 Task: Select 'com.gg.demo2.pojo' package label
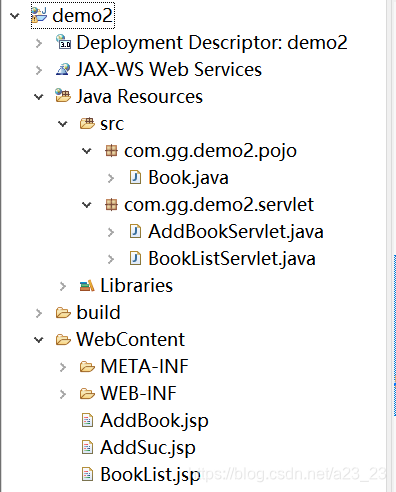(x=210, y=151)
